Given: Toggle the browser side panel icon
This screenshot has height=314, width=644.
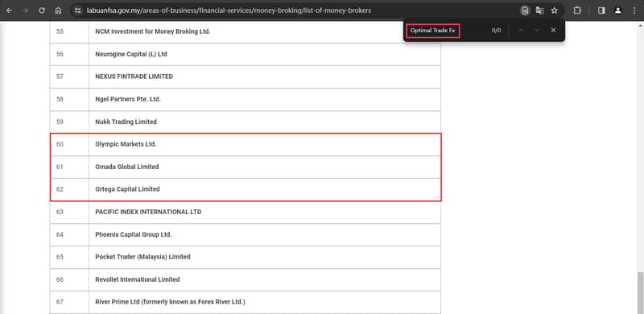Looking at the screenshot, I should tap(601, 10).
